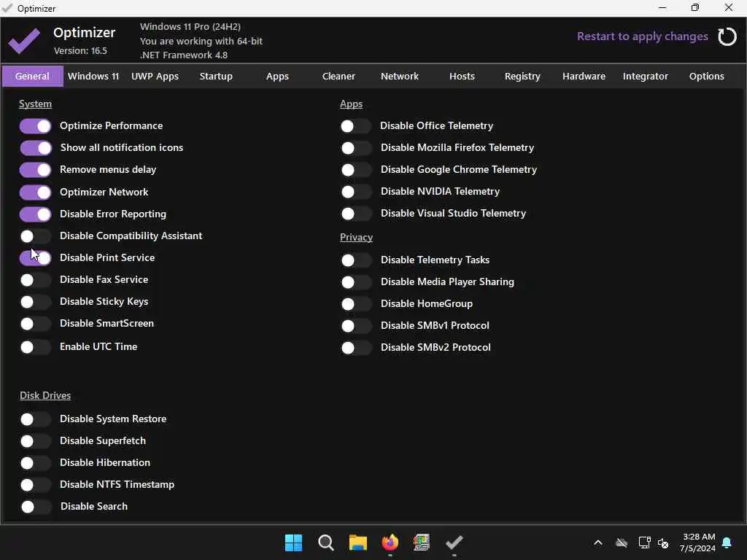The height and width of the screenshot is (560, 747).
Task: Toggle Disable SMBv1 Protocol switch
Action: tap(356, 326)
